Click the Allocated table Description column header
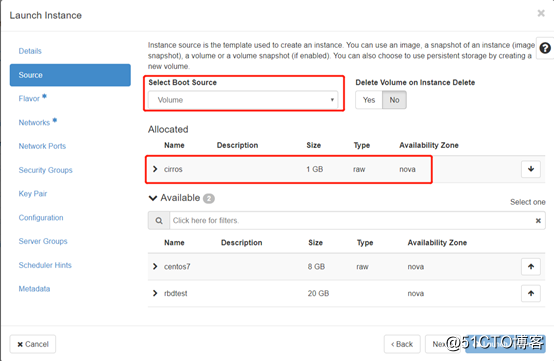 pos(237,145)
